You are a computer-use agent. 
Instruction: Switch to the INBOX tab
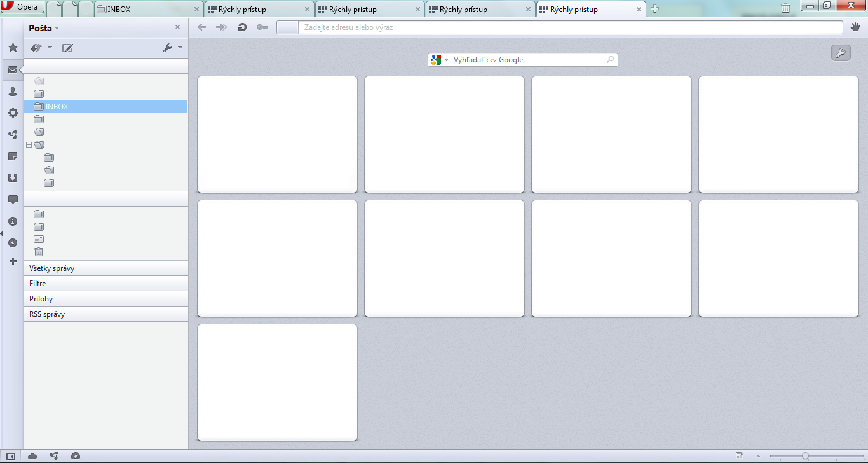(x=149, y=9)
